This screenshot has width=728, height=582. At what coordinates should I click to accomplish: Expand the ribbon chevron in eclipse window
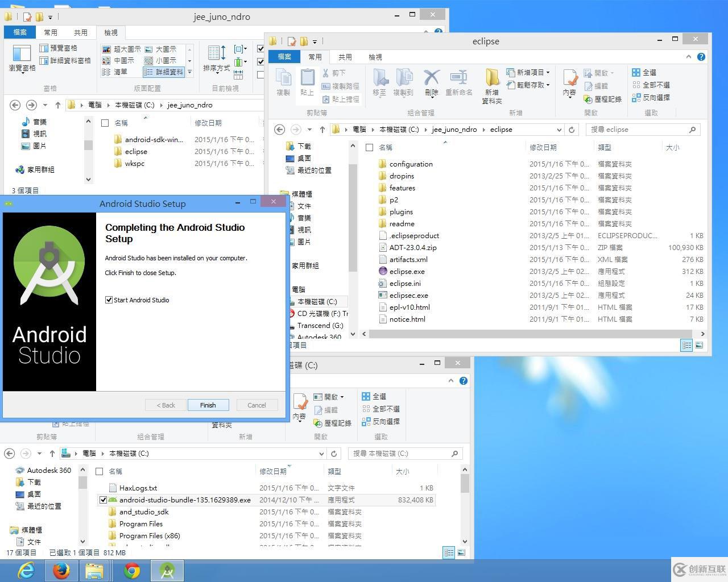[x=689, y=57]
